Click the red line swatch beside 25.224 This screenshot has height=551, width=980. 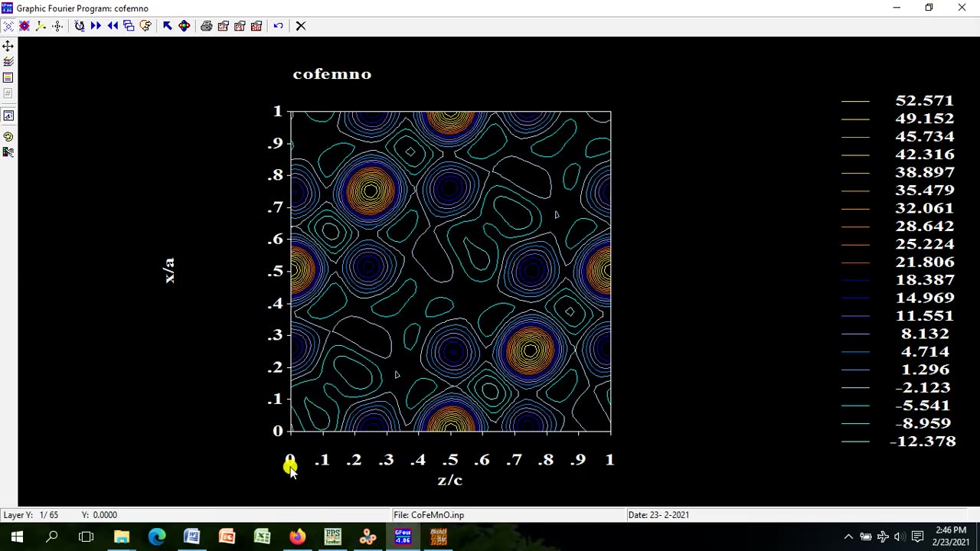[x=855, y=244]
